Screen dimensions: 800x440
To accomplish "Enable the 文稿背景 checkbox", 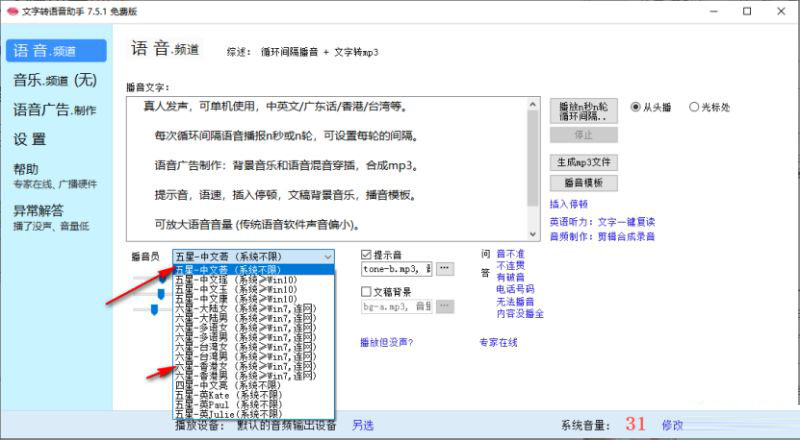I will tap(366, 291).
